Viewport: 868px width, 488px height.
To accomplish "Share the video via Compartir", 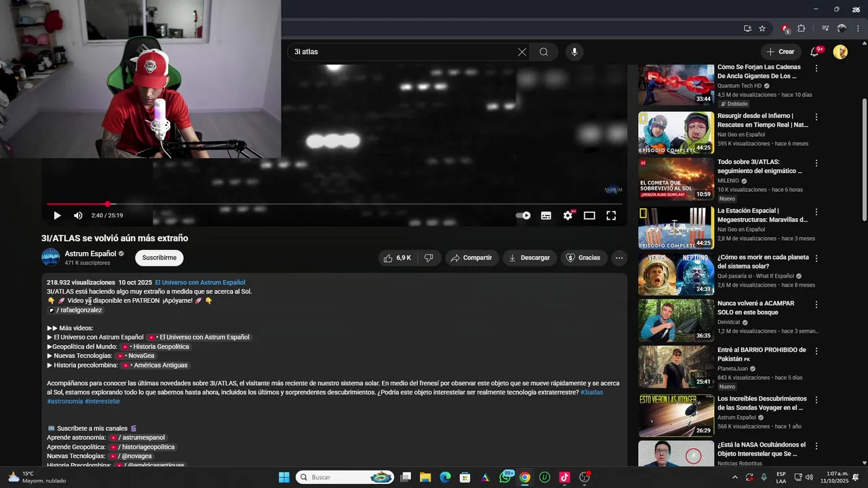I will click(471, 258).
